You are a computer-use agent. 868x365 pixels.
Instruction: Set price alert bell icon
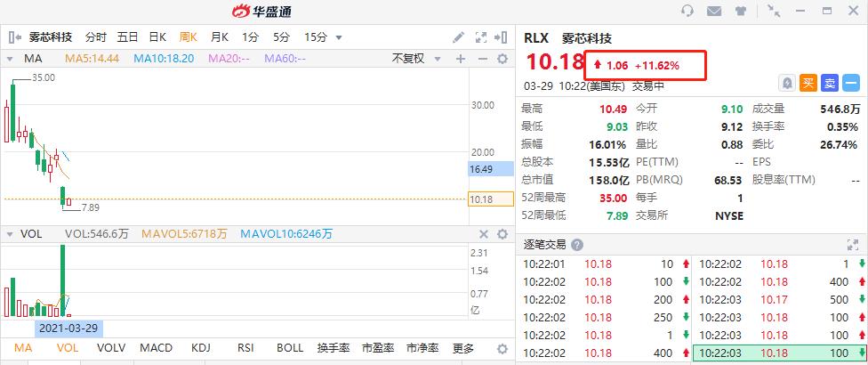pyautogui.click(x=787, y=83)
